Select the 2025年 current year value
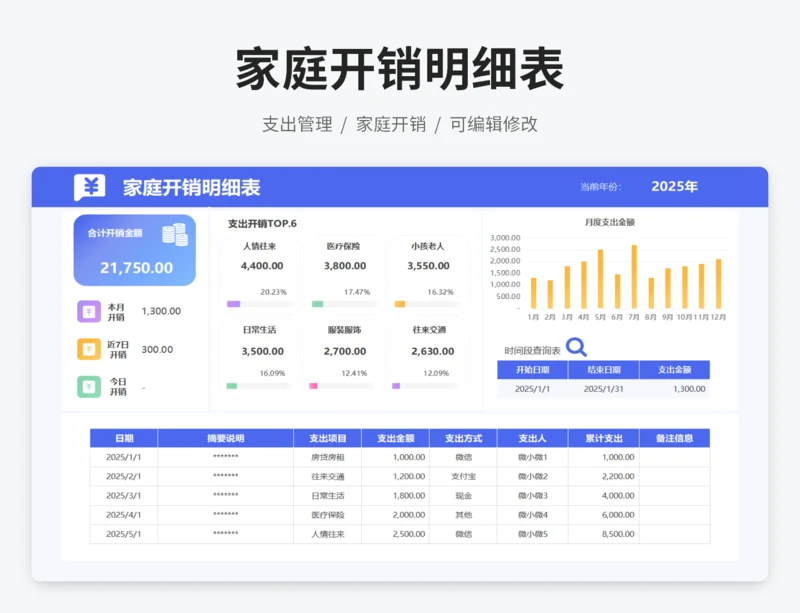 point(674,186)
